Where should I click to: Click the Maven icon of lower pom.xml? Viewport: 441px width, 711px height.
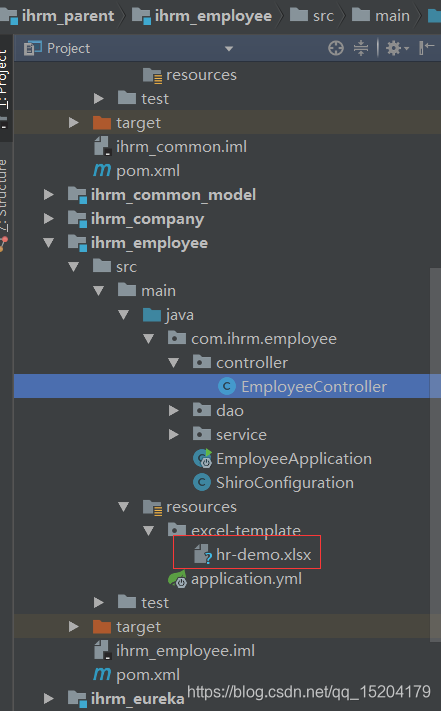102,674
